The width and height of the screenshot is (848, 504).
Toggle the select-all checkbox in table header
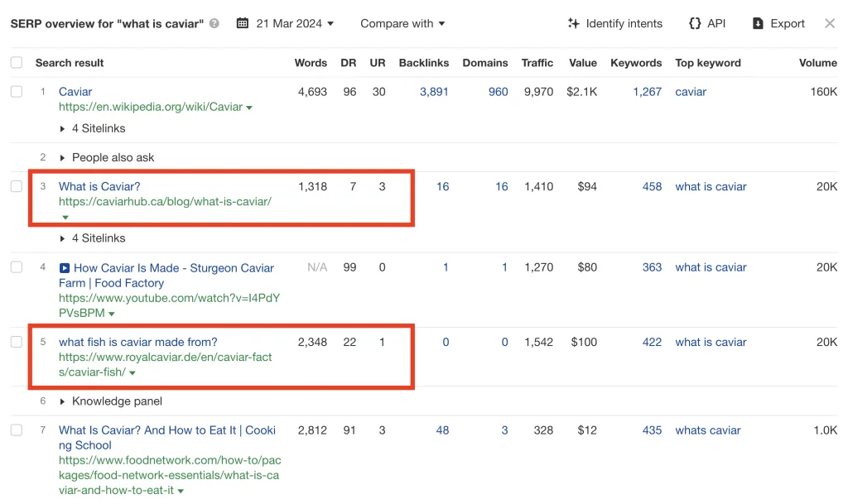(17, 63)
